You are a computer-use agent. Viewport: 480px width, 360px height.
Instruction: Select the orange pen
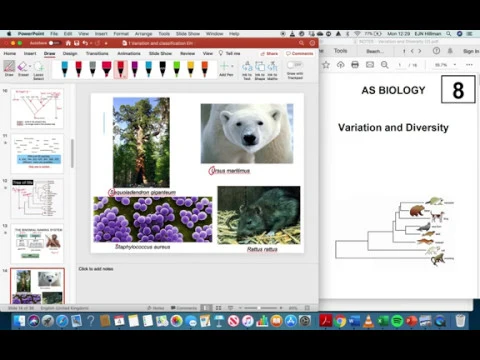(x=204, y=68)
